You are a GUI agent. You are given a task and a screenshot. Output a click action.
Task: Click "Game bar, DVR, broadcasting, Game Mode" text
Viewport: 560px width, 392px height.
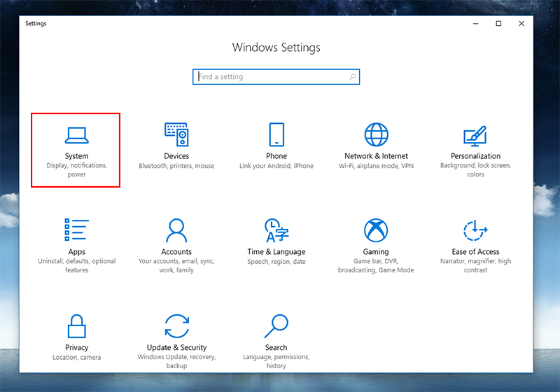pyautogui.click(x=376, y=265)
